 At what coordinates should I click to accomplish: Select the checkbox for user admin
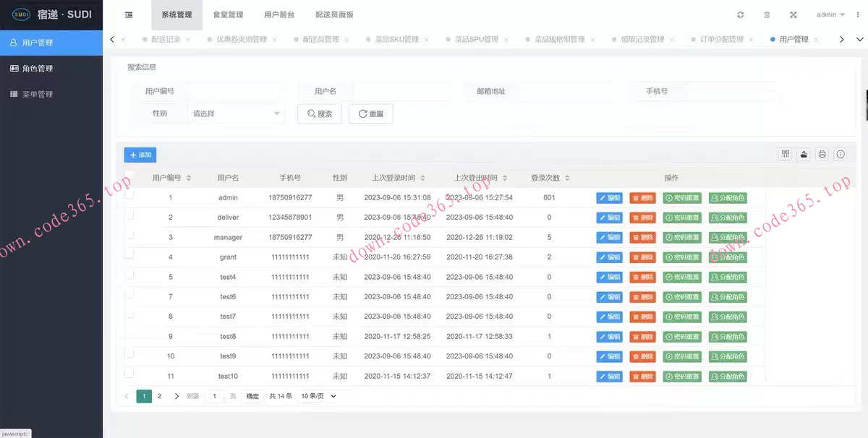tap(131, 197)
